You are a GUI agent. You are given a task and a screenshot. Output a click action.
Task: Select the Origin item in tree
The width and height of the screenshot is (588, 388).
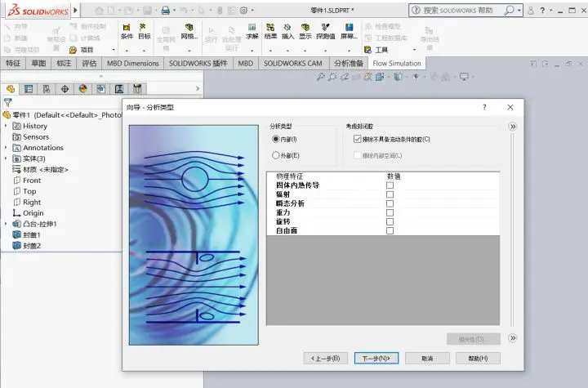click(28, 213)
